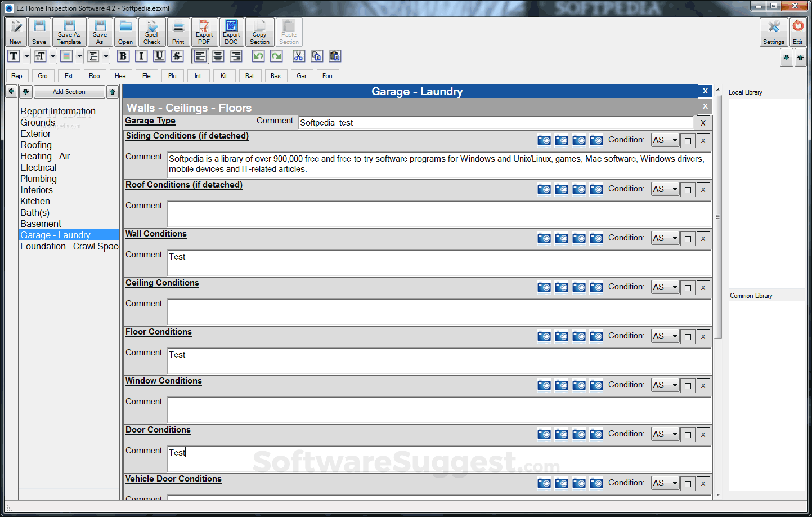
Task: Open the highlight color picker swatch
Action: [66, 56]
